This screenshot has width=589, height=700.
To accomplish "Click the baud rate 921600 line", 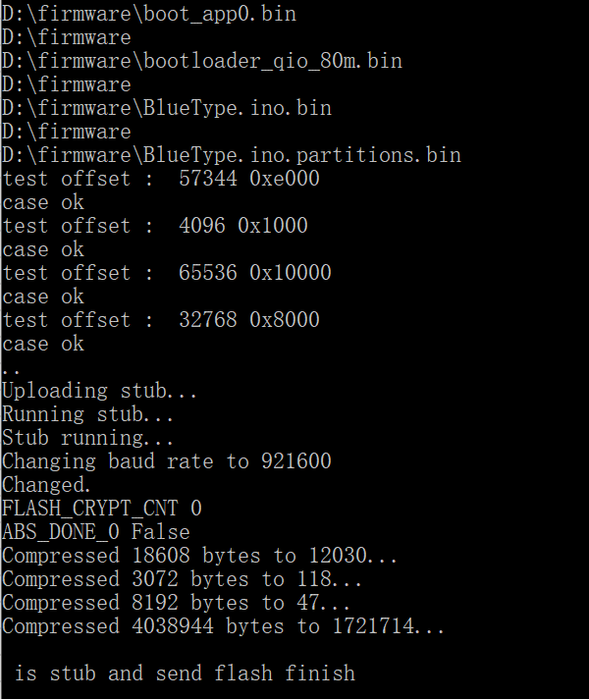I will click(x=167, y=461).
